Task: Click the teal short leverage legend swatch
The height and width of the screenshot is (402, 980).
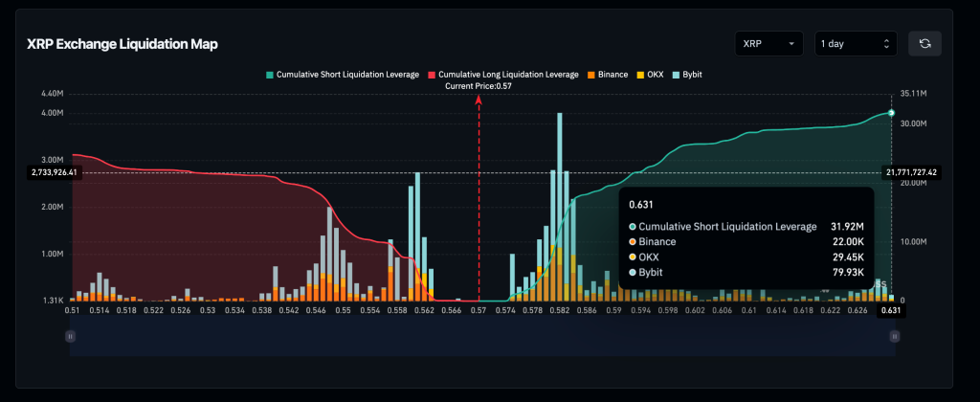Action: (x=272, y=74)
